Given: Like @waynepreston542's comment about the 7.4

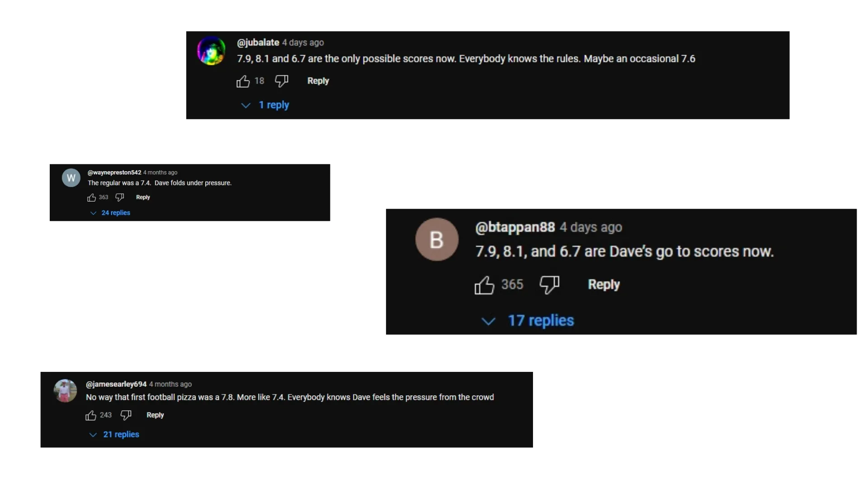Looking at the screenshot, I should pos(92,197).
